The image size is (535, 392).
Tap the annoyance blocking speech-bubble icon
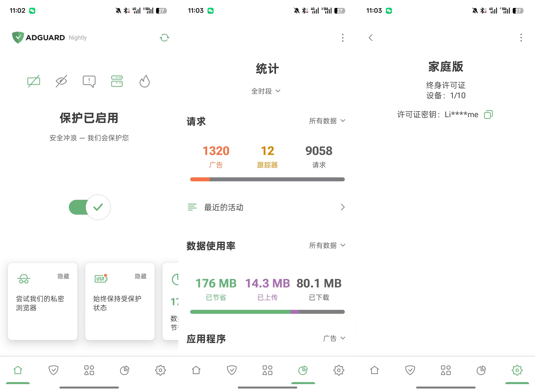[89, 81]
